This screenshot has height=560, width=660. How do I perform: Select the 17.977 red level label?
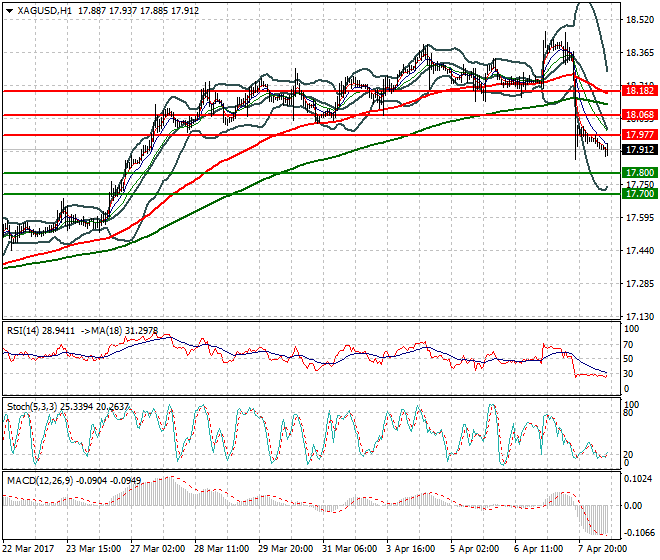(639, 135)
